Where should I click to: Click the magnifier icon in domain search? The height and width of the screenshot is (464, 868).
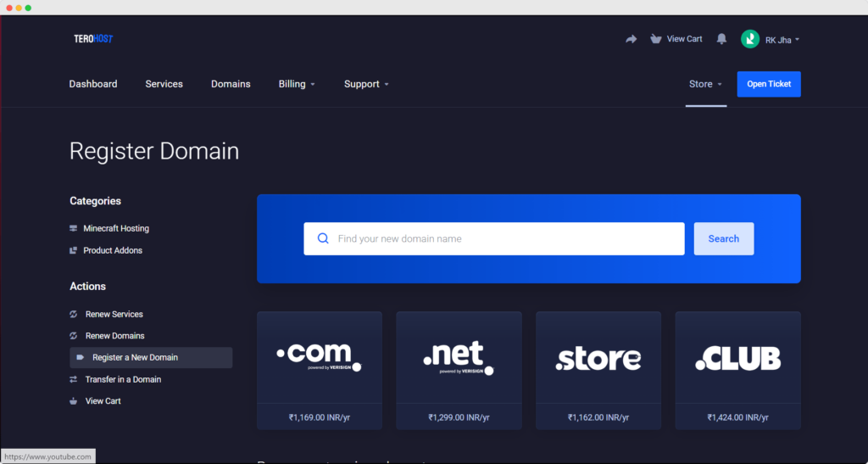(x=323, y=239)
